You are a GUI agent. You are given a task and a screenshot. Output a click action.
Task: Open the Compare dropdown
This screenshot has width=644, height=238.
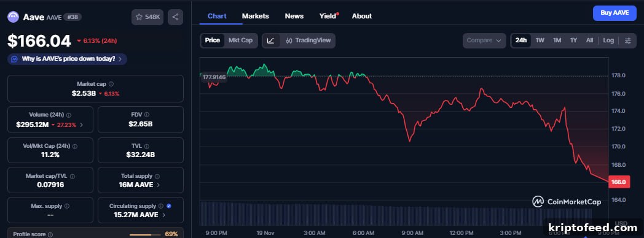[484, 40]
